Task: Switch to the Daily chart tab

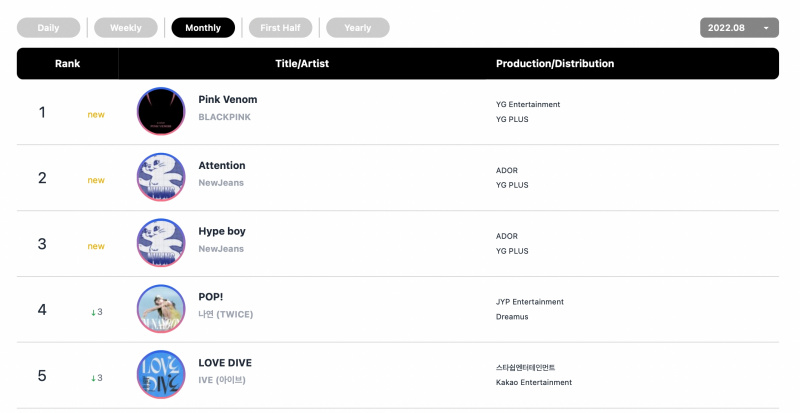Action: point(48,28)
